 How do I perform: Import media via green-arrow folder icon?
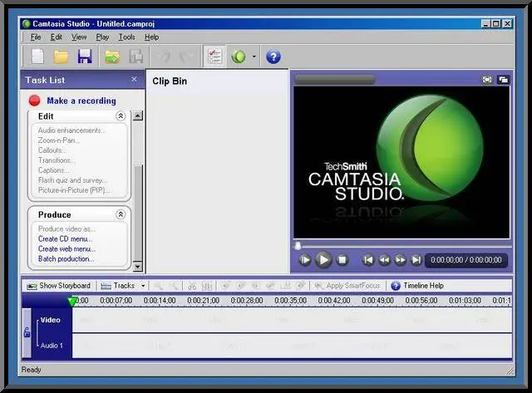click(x=112, y=56)
